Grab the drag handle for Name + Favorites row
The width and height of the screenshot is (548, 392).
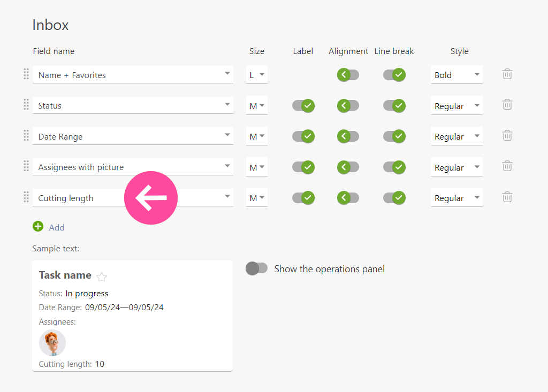[26, 74]
